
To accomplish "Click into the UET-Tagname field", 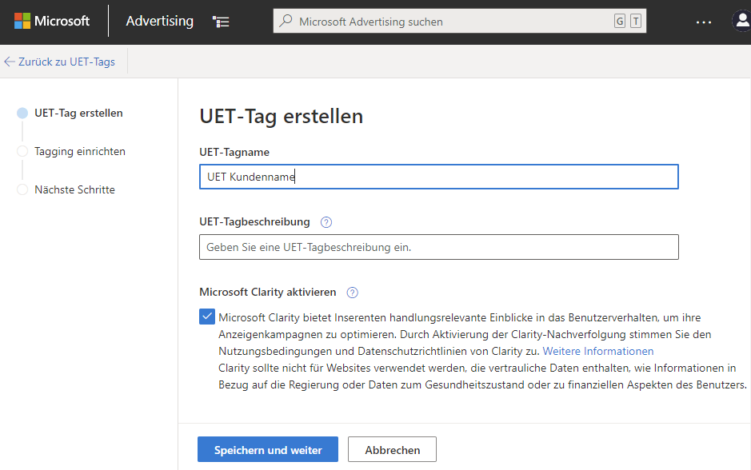I will pyautogui.click(x=439, y=177).
